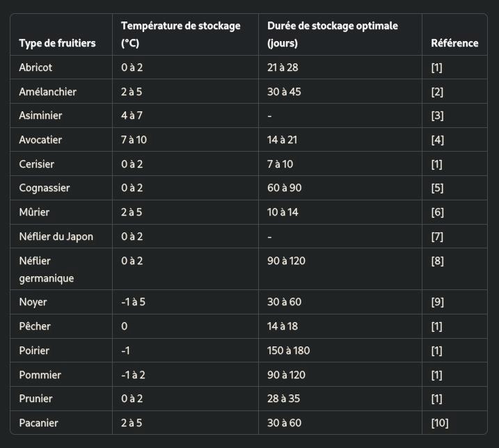Image resolution: width=499 pixels, height=448 pixels.
Task: Select the "28 à 35" duration for Prunier
Action: (x=283, y=399)
